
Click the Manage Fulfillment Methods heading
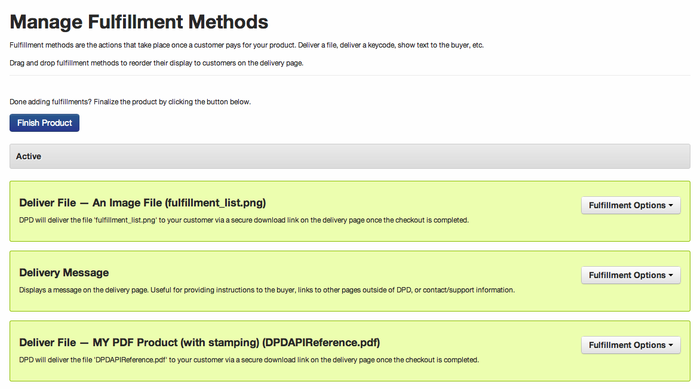click(139, 22)
